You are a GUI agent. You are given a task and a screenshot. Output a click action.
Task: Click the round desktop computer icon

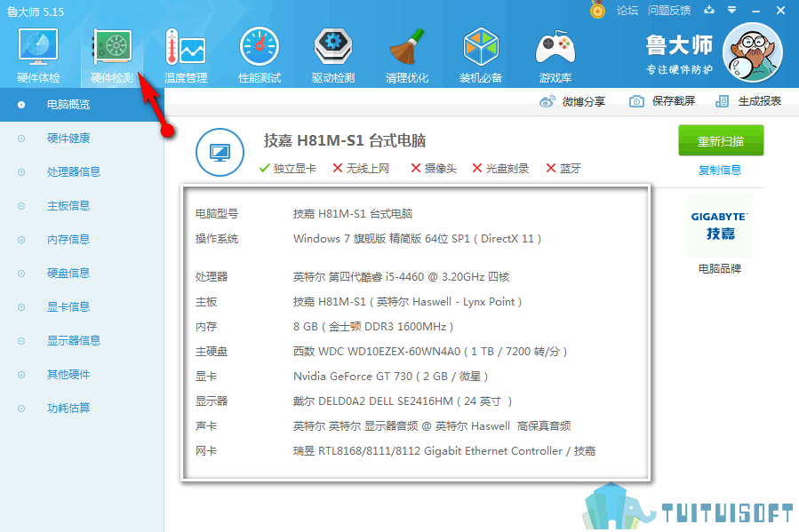[220, 152]
